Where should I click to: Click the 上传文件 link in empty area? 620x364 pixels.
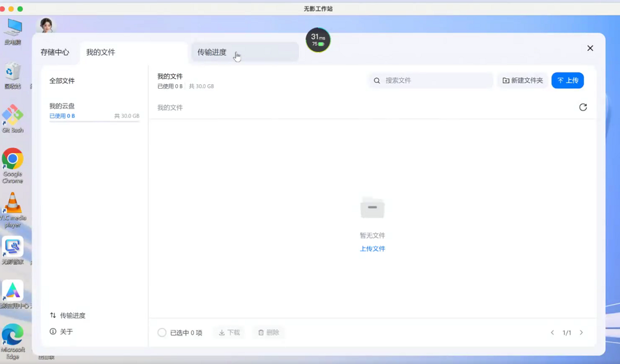click(372, 249)
